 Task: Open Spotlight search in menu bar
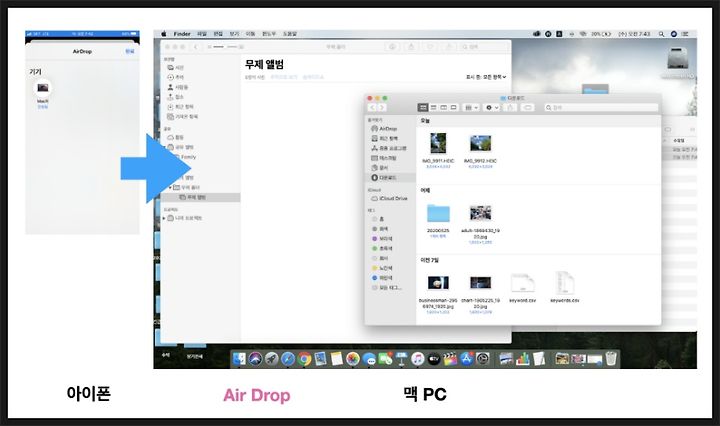tap(661, 34)
